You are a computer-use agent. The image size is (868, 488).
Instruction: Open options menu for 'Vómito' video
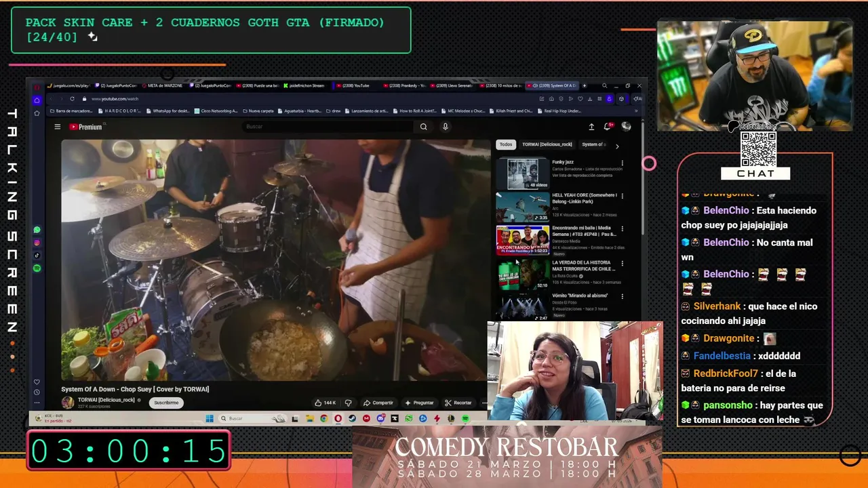pyautogui.click(x=623, y=296)
